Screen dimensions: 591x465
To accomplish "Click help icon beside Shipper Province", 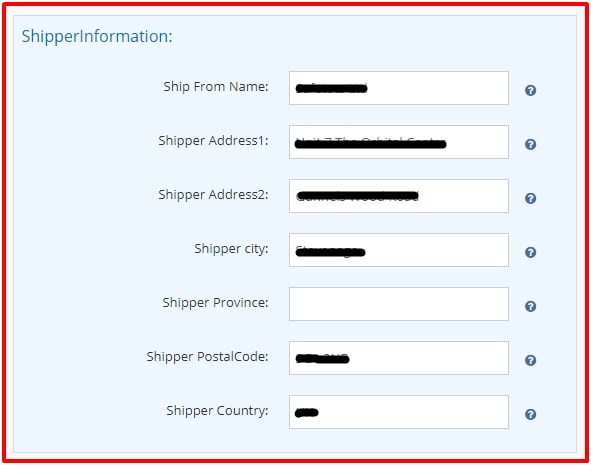I will point(530,306).
